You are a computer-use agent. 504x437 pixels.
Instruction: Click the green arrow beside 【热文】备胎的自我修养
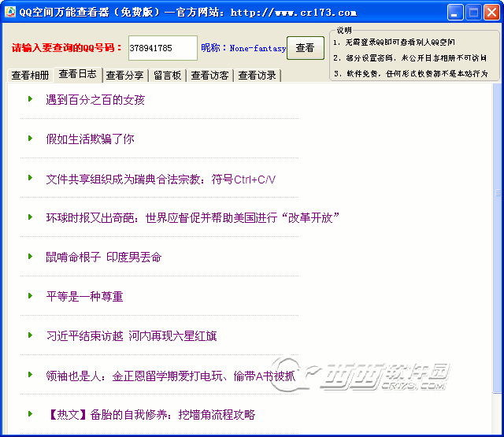[x=30, y=413]
